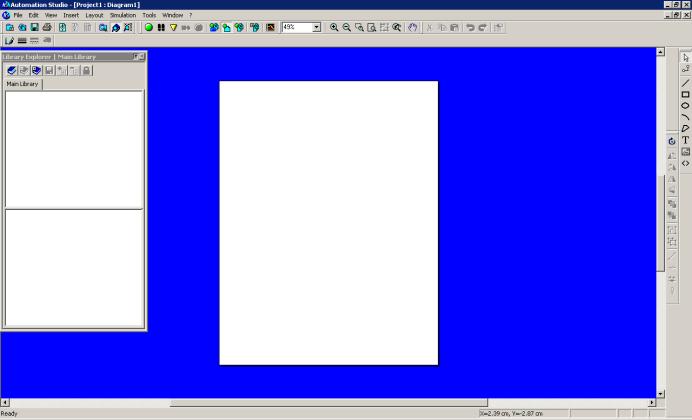The image size is (692, 420).
Task: Click the Print toolbar icon
Action: click(47, 27)
